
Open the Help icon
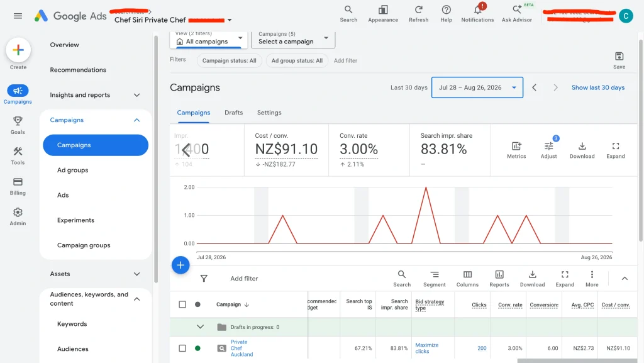coord(446,14)
